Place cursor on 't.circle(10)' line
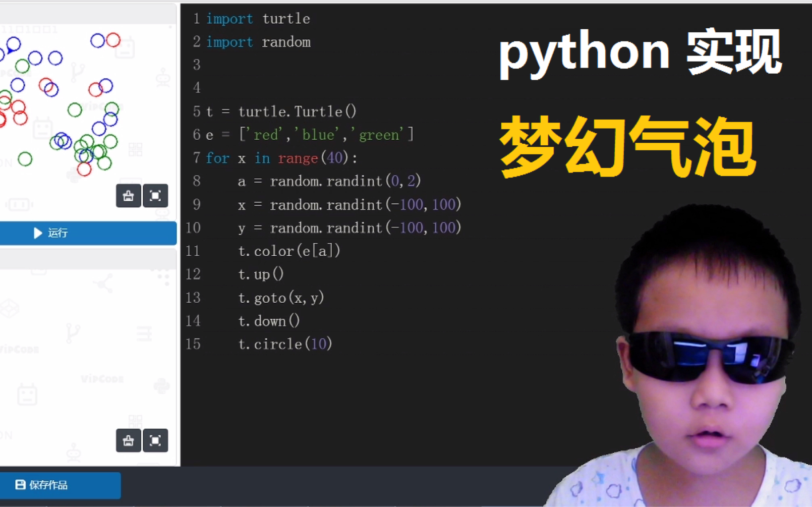The width and height of the screenshot is (812, 507). pyautogui.click(x=285, y=344)
